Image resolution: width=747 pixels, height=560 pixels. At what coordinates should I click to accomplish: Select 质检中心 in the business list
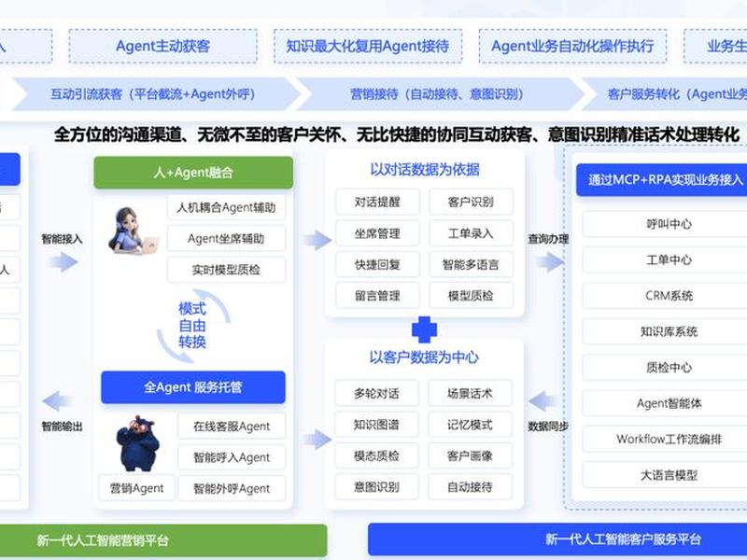coord(665,367)
